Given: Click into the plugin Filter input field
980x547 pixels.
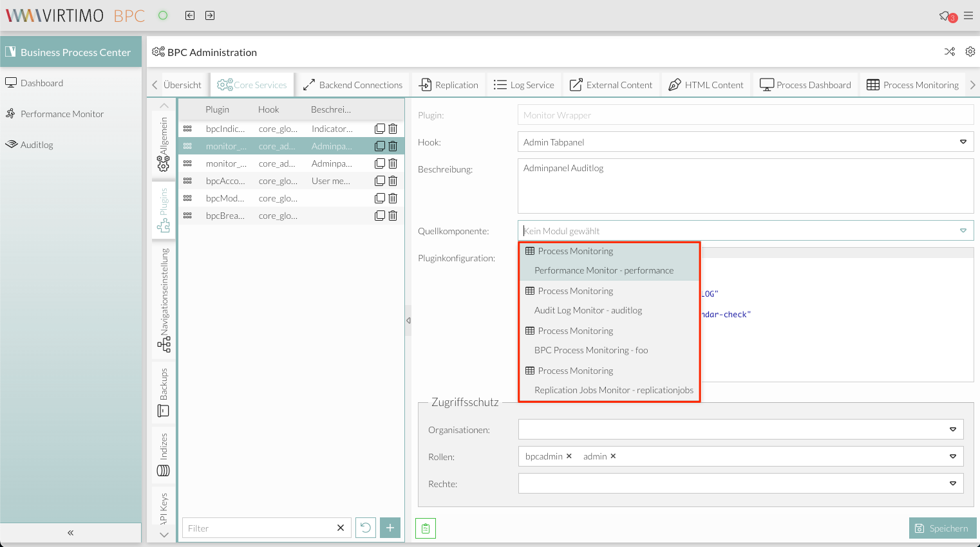Looking at the screenshot, I should pyautogui.click(x=258, y=528).
